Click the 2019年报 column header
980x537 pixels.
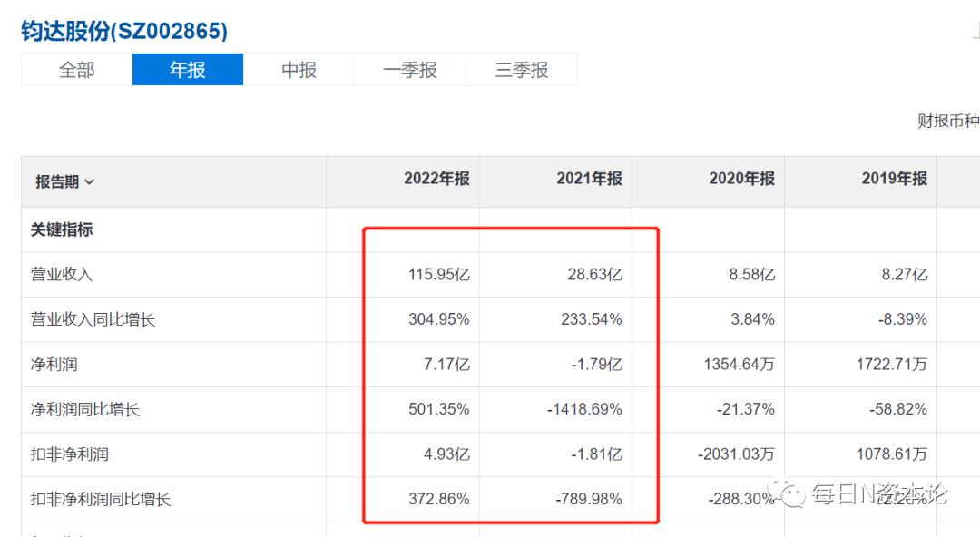[895, 179]
